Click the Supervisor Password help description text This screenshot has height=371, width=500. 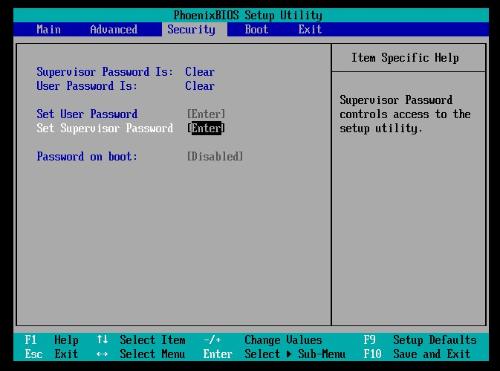(x=405, y=114)
